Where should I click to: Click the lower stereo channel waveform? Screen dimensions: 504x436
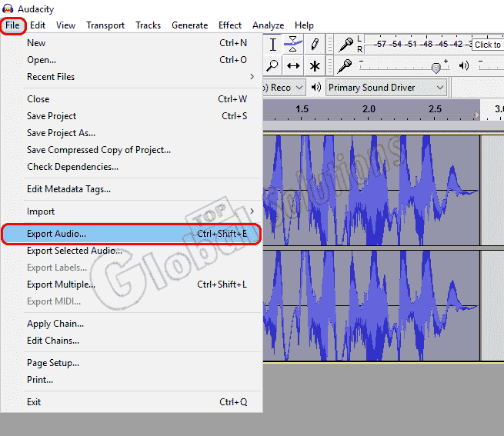pyautogui.click(x=371, y=305)
